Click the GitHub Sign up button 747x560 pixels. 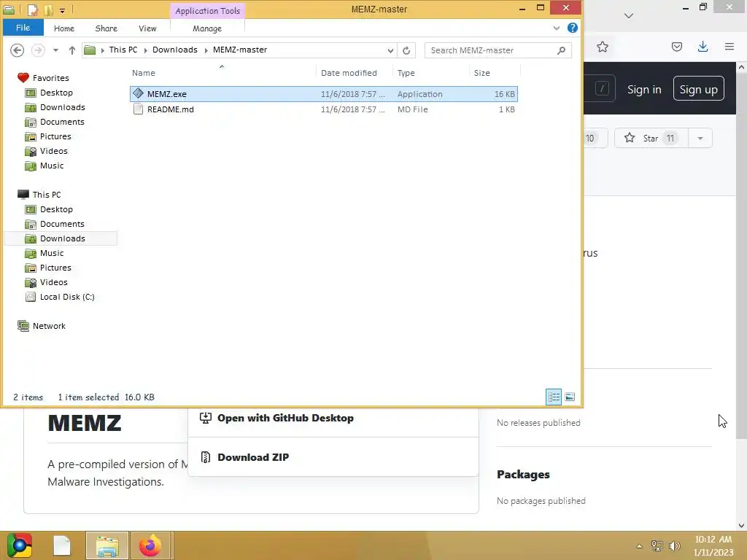[x=698, y=89]
